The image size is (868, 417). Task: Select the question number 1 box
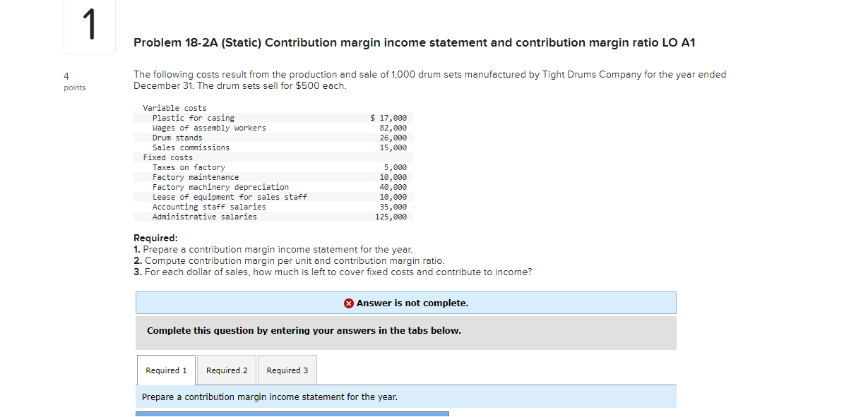[x=90, y=27]
